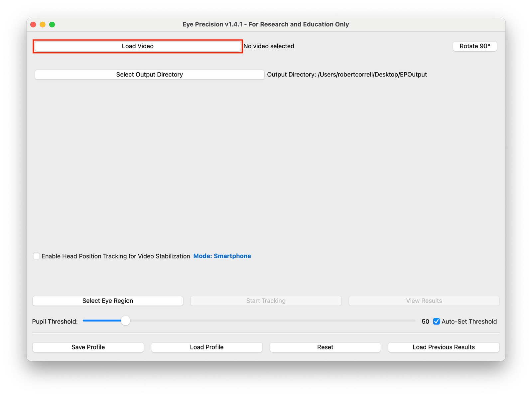Click the Eye Precision window title bar
The image size is (532, 396).
(266, 24)
